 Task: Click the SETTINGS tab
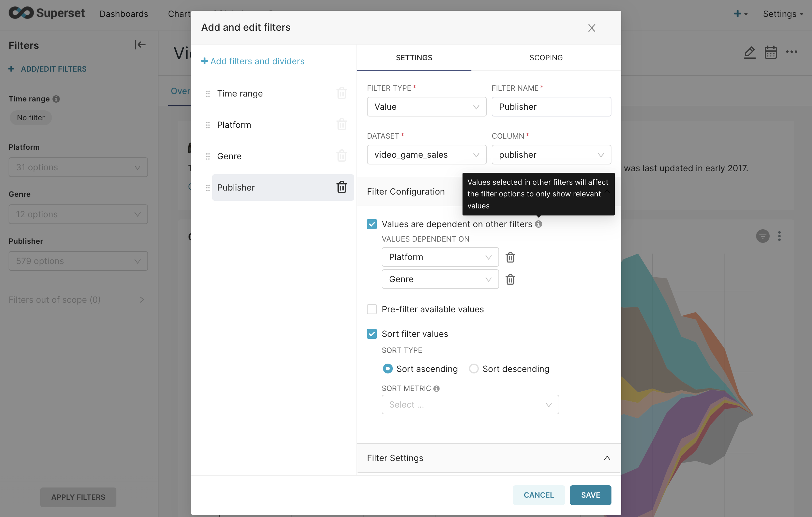pos(414,57)
